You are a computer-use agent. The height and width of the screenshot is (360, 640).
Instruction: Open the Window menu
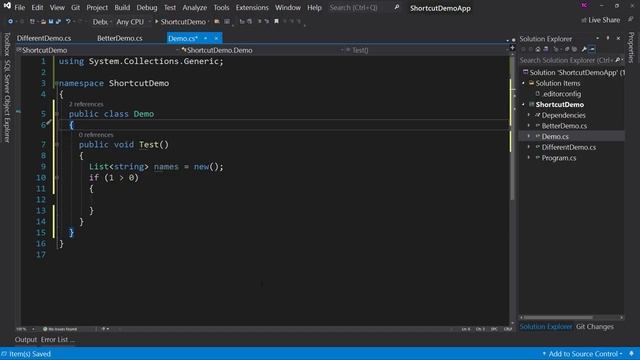(288, 8)
